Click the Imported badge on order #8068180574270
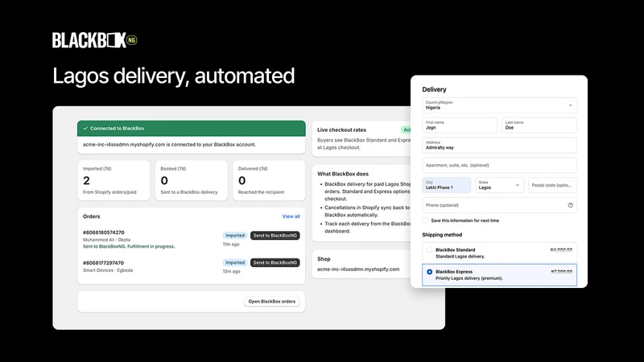The height and width of the screenshot is (362, 644). [235, 236]
